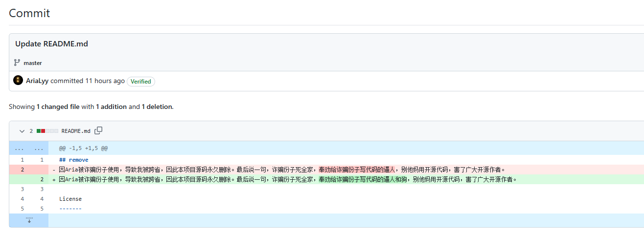Click the green and red diffstat squares

click(x=47, y=131)
